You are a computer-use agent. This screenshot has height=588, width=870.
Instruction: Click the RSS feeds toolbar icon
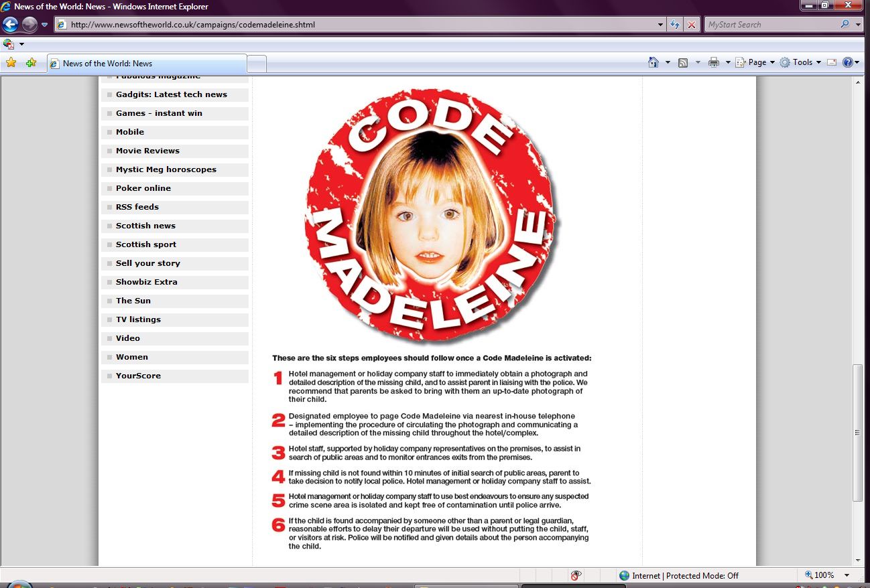[x=683, y=62]
